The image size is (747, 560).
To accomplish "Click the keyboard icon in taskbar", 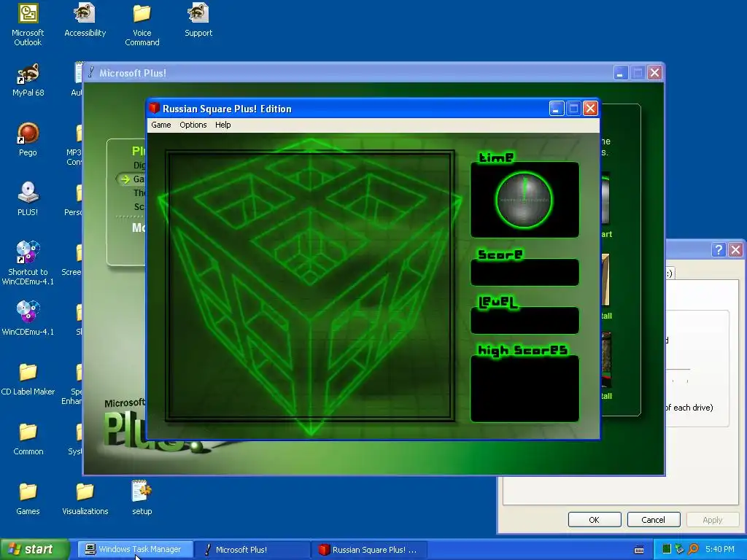I will click(639, 550).
